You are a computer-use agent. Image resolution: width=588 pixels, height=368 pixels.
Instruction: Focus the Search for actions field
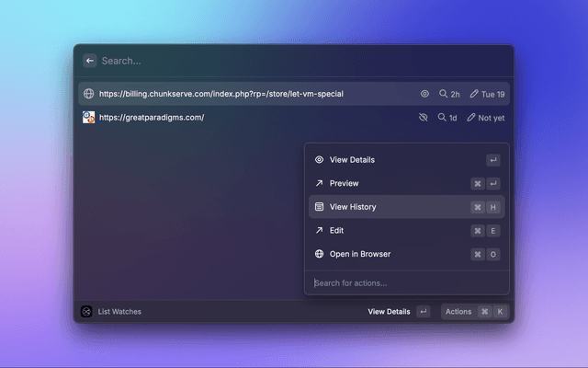pyautogui.click(x=404, y=282)
